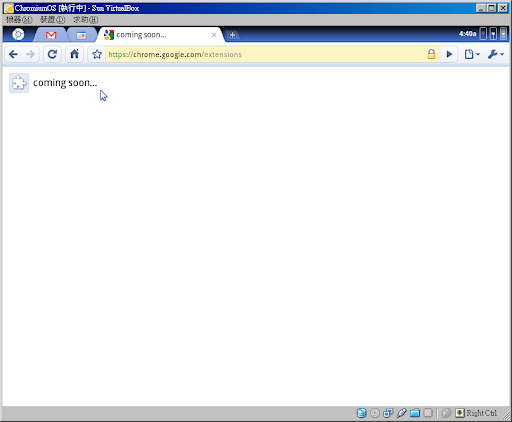512x422 pixels.
Task: Click the VirtualBox title bar icon
Action: pos(9,8)
